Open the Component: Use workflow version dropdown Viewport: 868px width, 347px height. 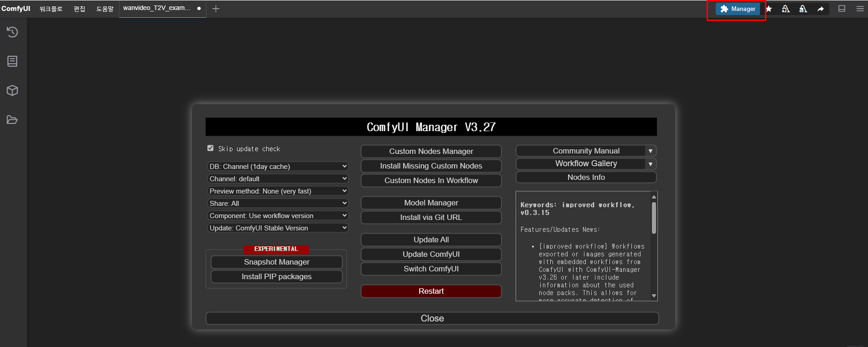pyautogui.click(x=278, y=216)
